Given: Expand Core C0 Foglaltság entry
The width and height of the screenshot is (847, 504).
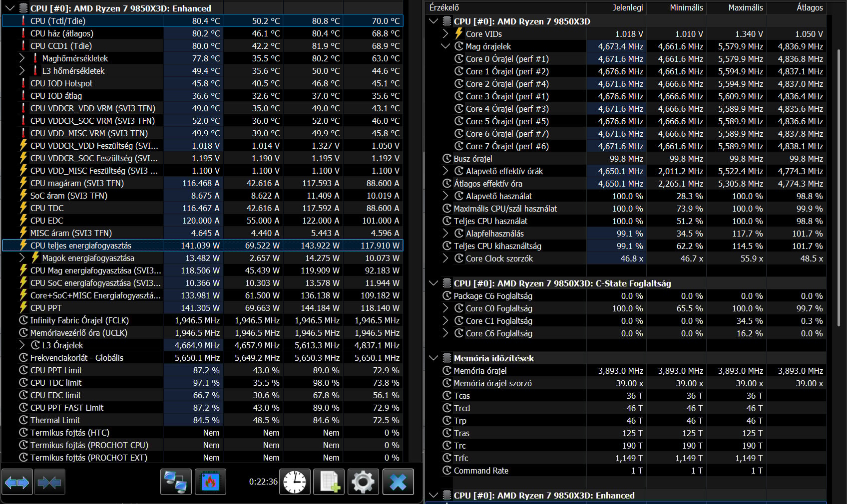Looking at the screenshot, I should coord(445,308).
